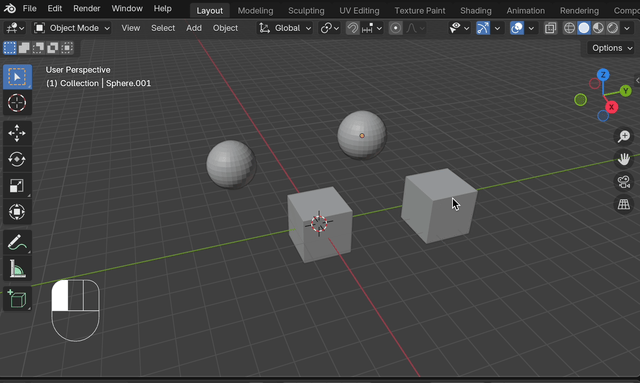The width and height of the screenshot is (640, 383).
Task: Click the X axis on navigation gizmo
Action: (611, 107)
